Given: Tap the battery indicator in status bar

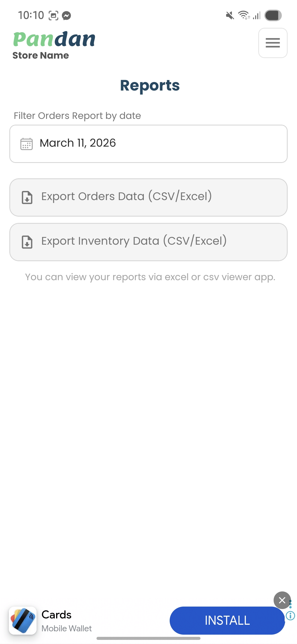Looking at the screenshot, I should click(x=273, y=15).
